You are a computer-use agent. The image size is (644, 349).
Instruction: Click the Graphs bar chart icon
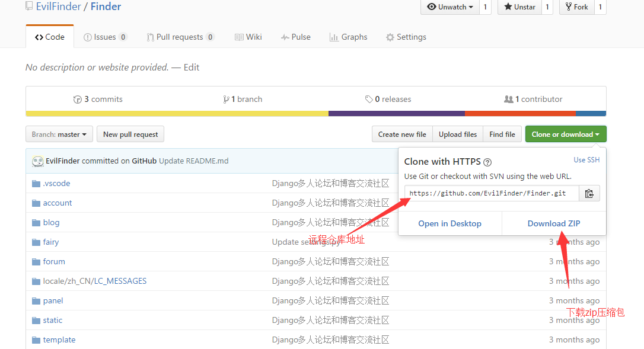pyautogui.click(x=334, y=37)
